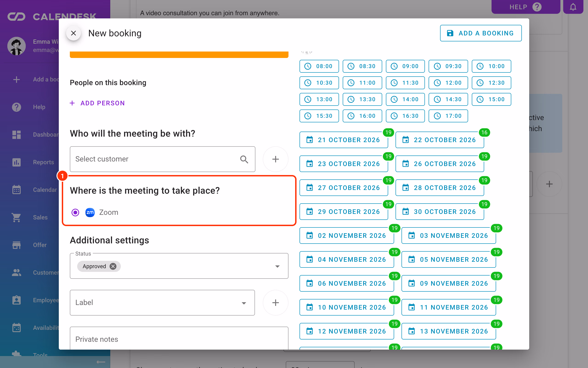Click the Zoom logo icon

90,213
